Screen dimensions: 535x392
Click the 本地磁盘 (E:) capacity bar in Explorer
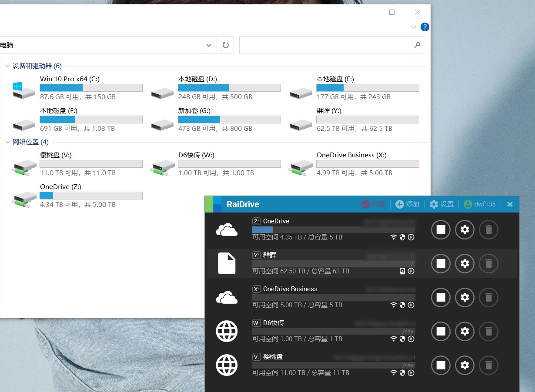point(368,88)
